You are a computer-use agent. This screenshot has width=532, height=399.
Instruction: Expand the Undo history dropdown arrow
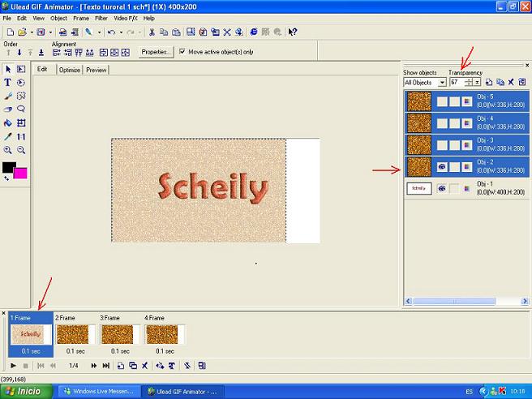[x=121, y=32]
